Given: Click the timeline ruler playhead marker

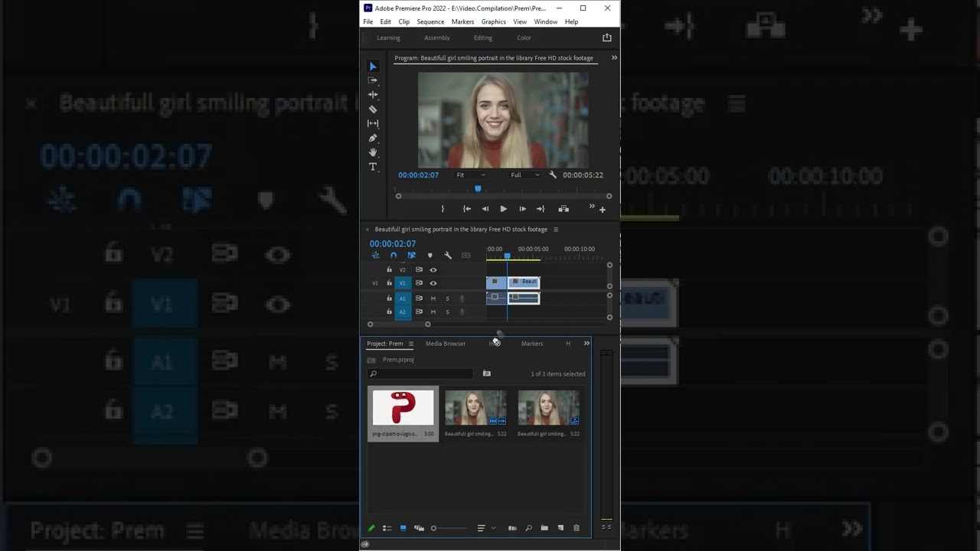Looking at the screenshot, I should point(507,256).
